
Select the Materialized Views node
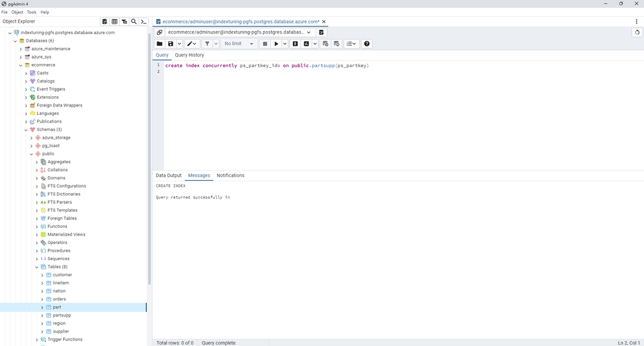pyautogui.click(x=66, y=234)
